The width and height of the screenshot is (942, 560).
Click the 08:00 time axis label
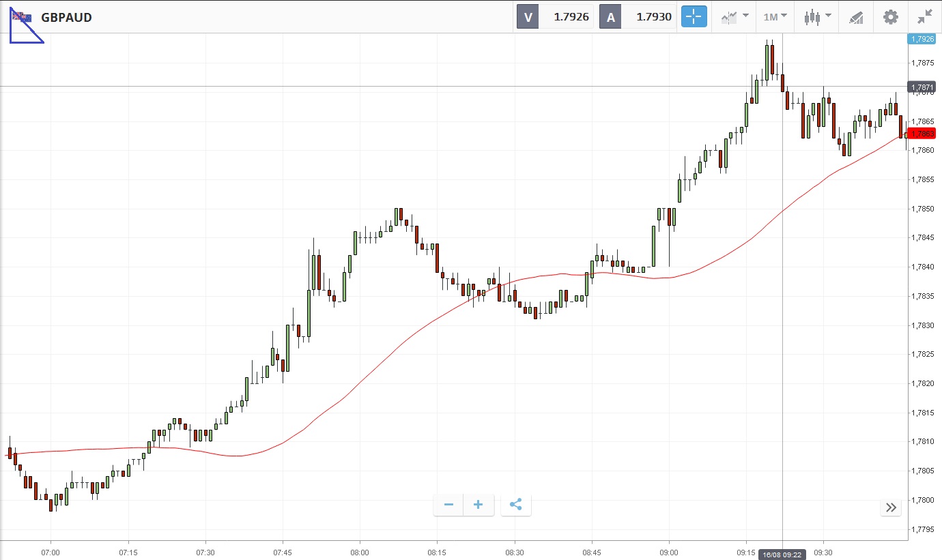[x=360, y=552]
